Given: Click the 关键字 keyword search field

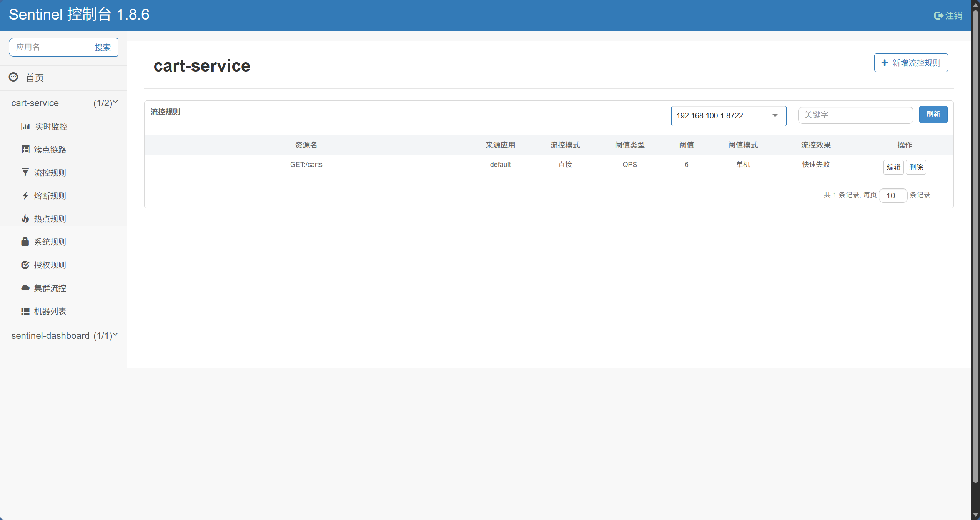Looking at the screenshot, I should click(855, 115).
